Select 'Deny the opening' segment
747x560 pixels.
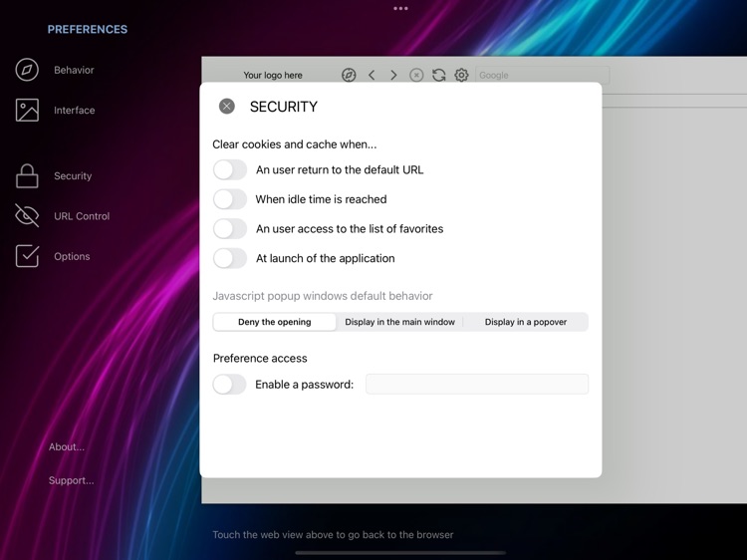click(x=275, y=322)
